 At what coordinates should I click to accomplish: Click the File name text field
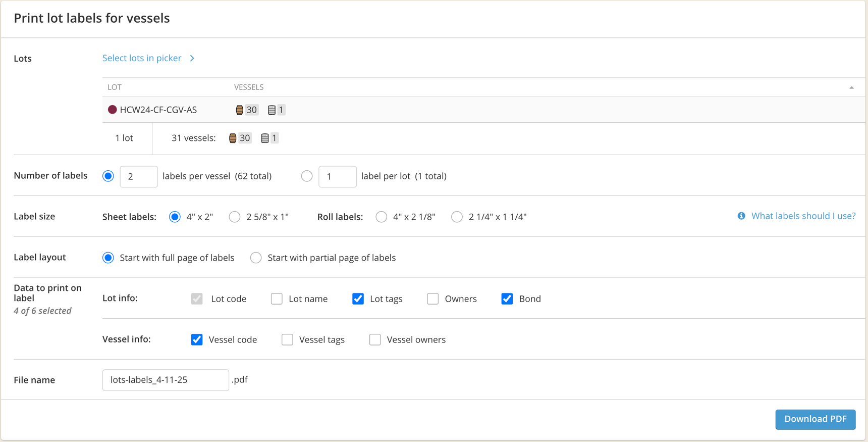click(166, 380)
